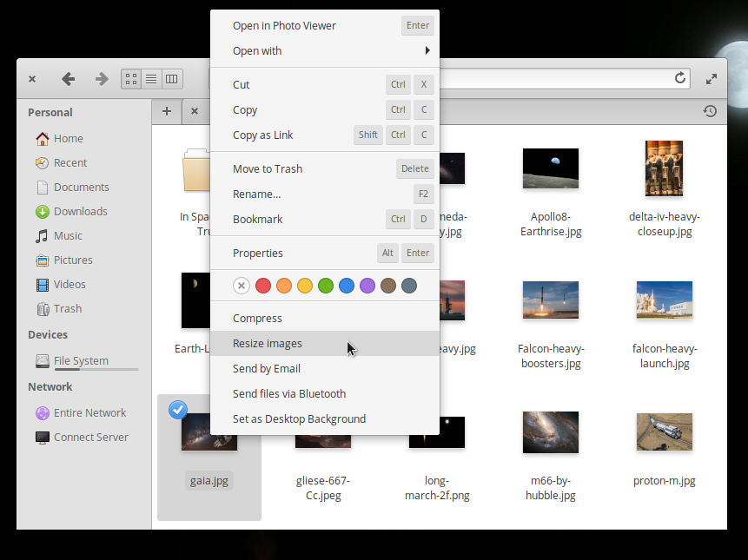Apply brown color tag
The image size is (748, 560).
coord(388,286)
